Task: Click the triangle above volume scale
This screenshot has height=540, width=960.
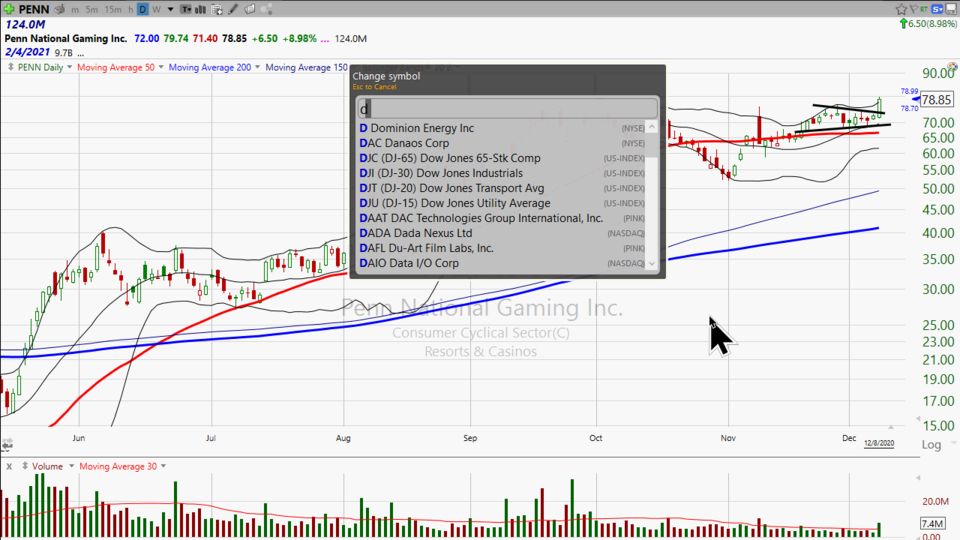Action: [917, 478]
